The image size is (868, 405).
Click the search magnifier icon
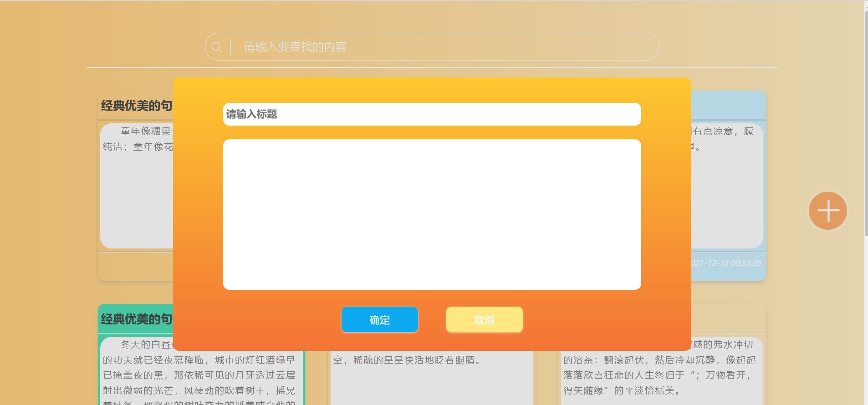216,47
